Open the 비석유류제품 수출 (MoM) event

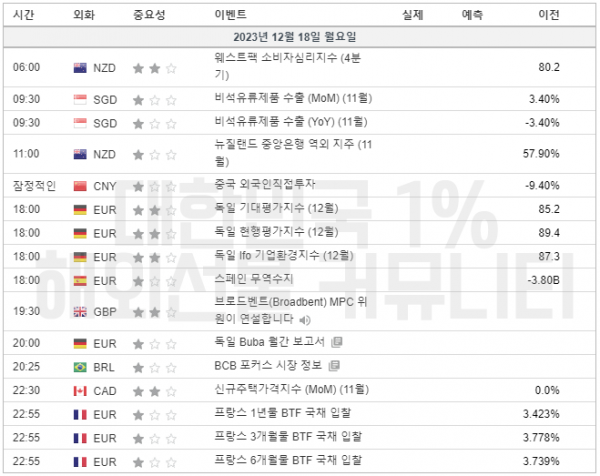click(293, 98)
